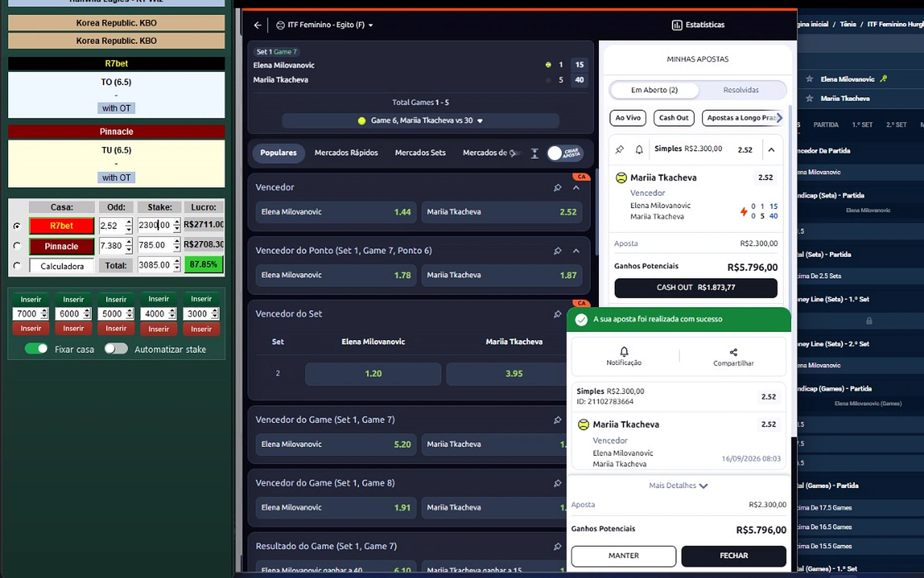Image resolution: width=924 pixels, height=578 pixels.
Task: Click the first Korea Republic. KBO row
Action: tap(116, 23)
